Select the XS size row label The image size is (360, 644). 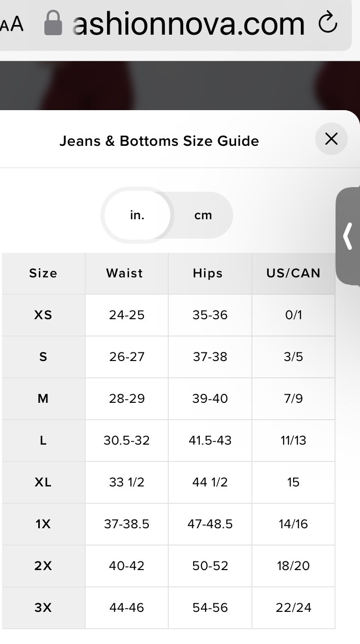(43, 315)
